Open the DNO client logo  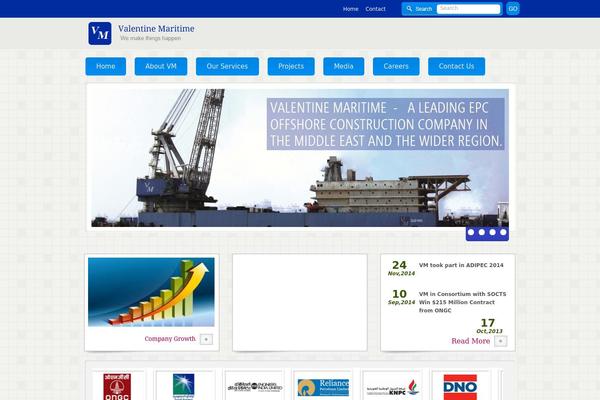coord(460,387)
